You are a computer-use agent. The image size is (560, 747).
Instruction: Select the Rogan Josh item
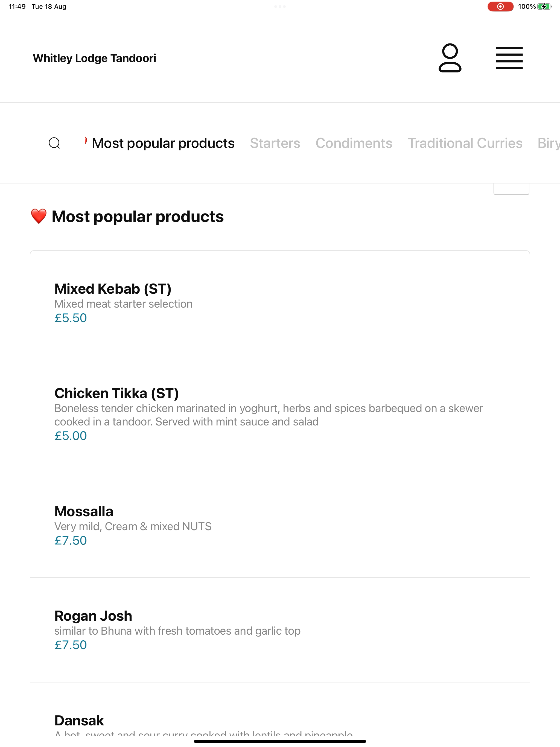pos(280,630)
